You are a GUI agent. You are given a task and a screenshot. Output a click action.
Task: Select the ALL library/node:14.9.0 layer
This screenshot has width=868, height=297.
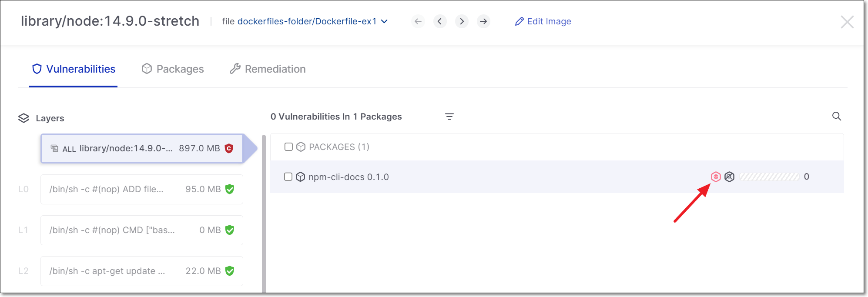pyautogui.click(x=142, y=148)
